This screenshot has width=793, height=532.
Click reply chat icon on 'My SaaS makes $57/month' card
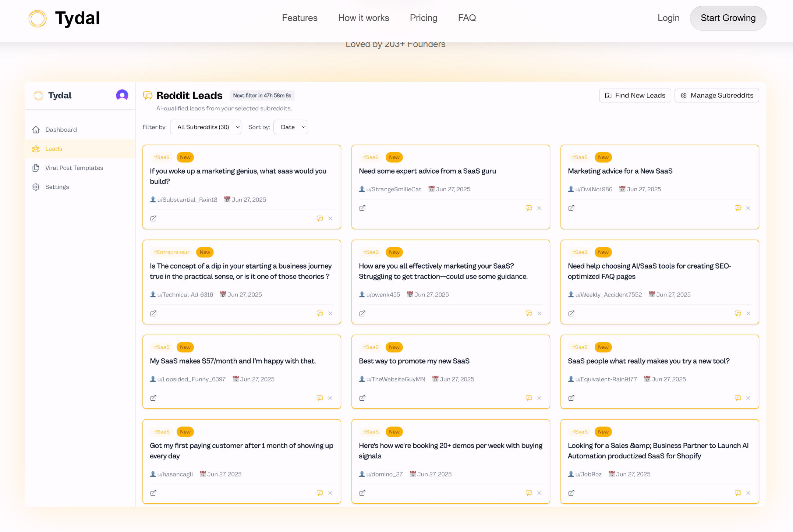pos(320,398)
